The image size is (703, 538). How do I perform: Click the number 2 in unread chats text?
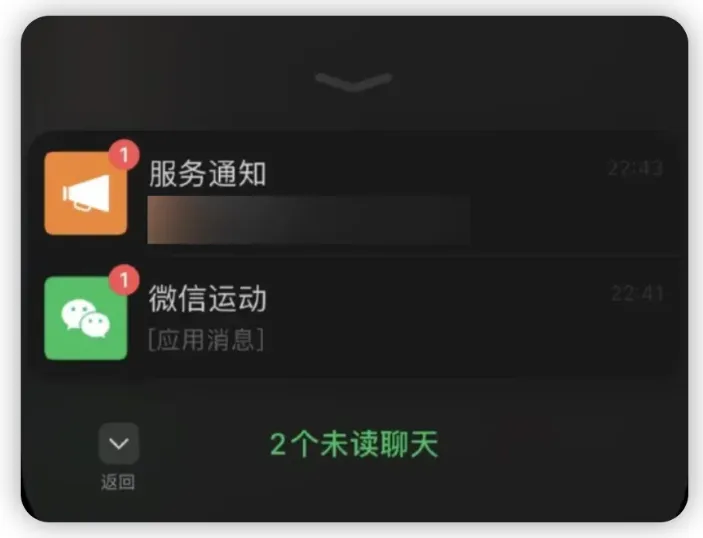pyautogui.click(x=278, y=444)
